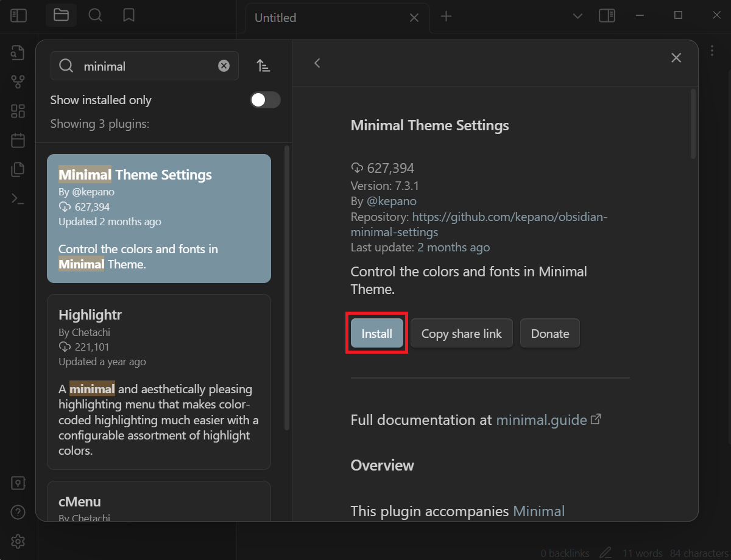
Task: Open the @kepano author link in details
Action: pos(392,201)
